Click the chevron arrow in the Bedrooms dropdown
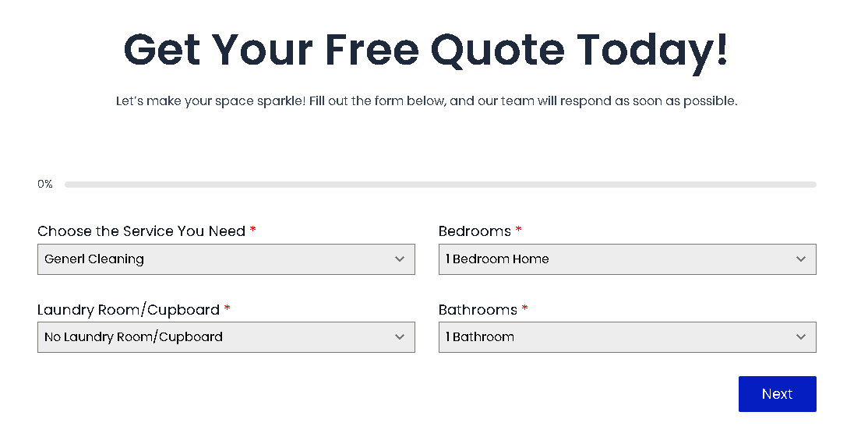The height and width of the screenshot is (426, 868). click(x=801, y=259)
